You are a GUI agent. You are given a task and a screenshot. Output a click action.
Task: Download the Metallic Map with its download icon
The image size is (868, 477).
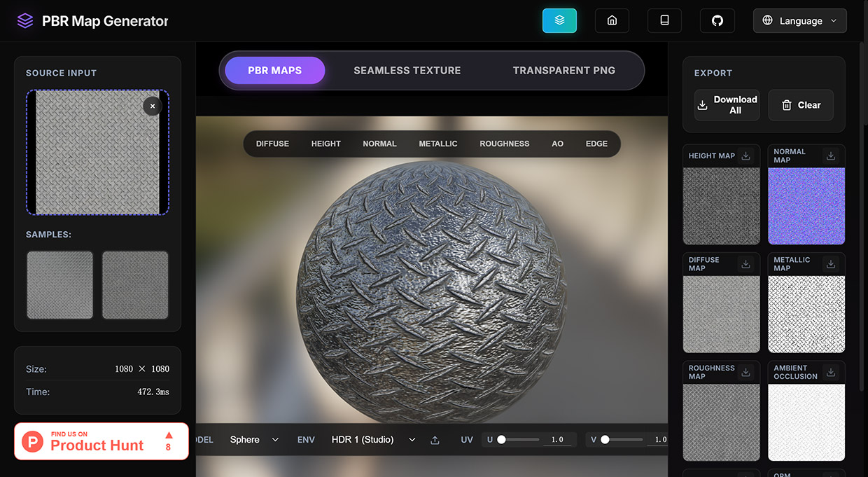click(x=831, y=264)
